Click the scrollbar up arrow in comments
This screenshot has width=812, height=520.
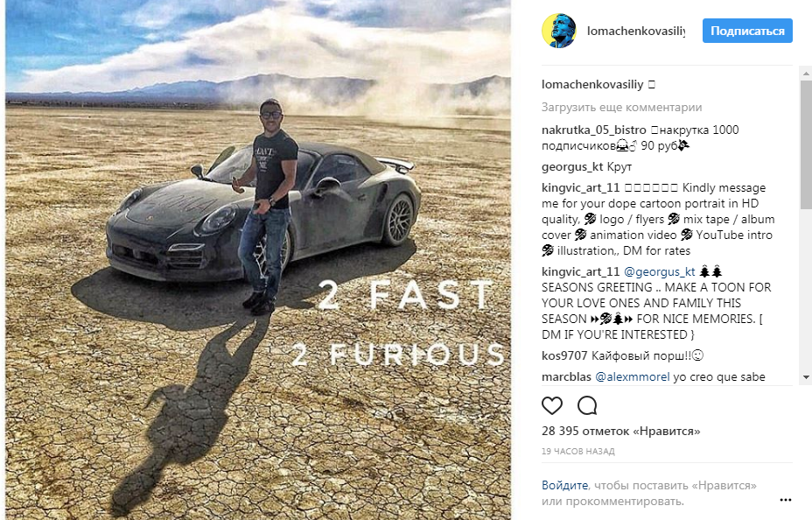point(806,74)
